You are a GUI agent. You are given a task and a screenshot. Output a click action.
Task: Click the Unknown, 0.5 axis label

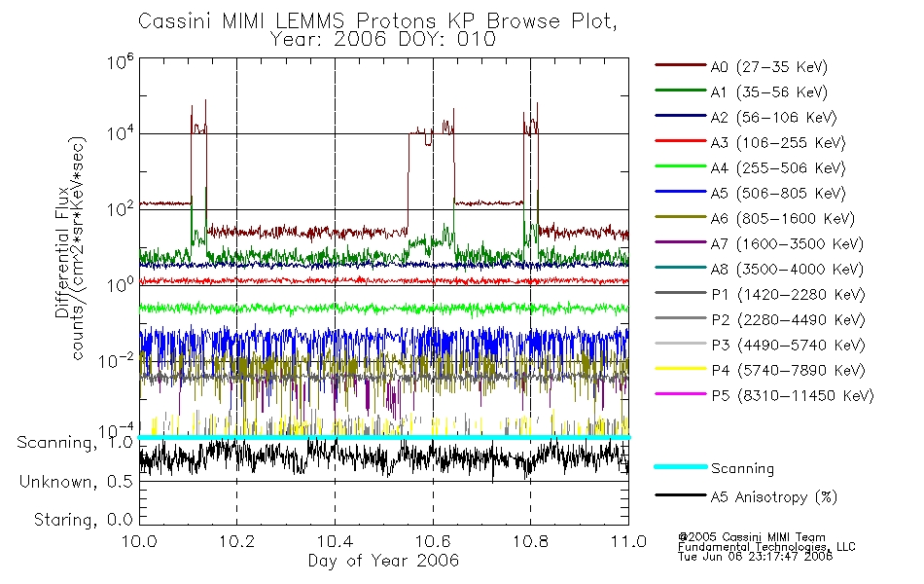pyautogui.click(x=76, y=483)
